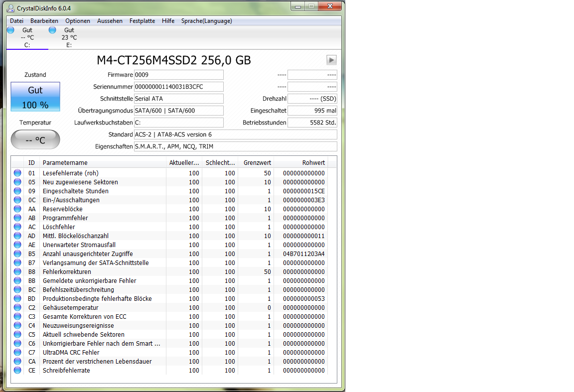The width and height of the screenshot is (574, 392).
Task: Click the Betriebsstunden field 5582 Std.
Action: [312, 123]
